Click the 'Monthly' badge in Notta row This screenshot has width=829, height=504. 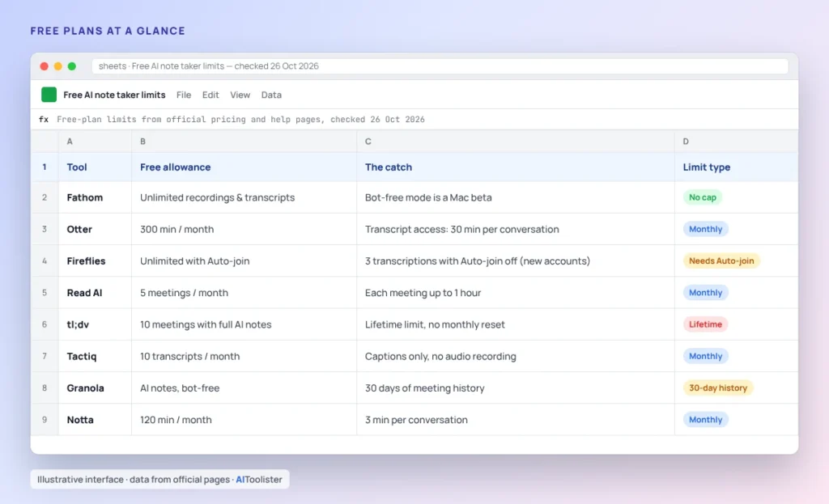pos(705,420)
